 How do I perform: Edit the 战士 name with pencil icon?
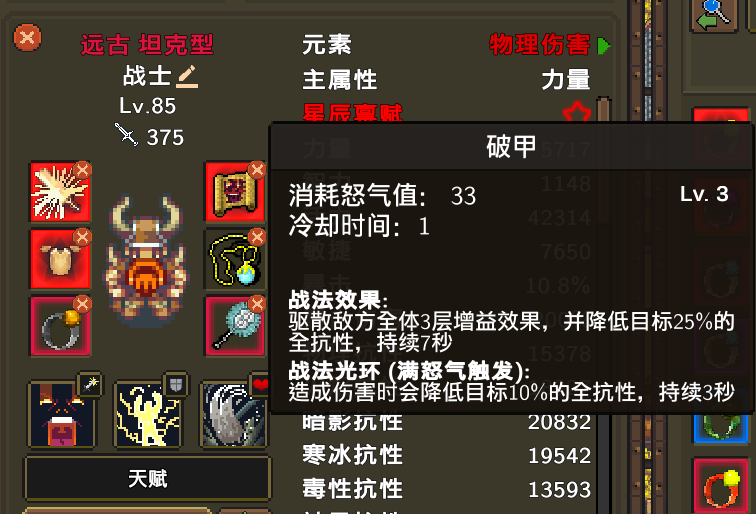(187, 77)
